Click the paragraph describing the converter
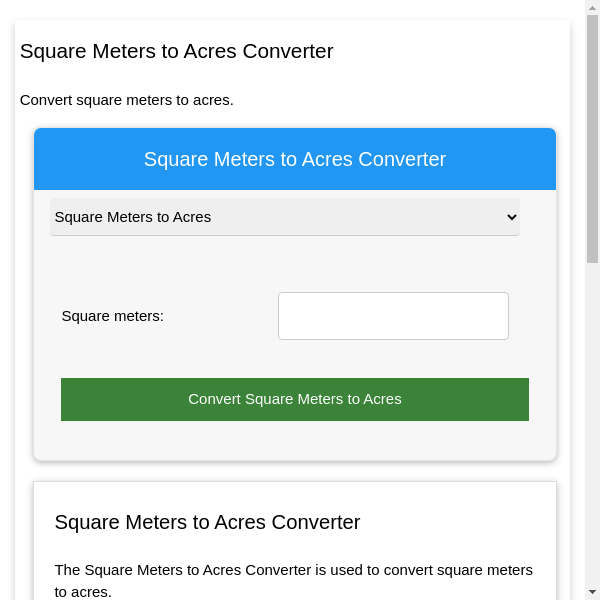 point(294,570)
